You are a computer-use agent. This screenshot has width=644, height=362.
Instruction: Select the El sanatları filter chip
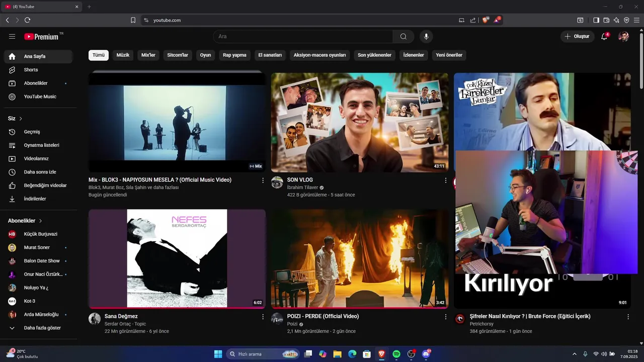pos(270,55)
